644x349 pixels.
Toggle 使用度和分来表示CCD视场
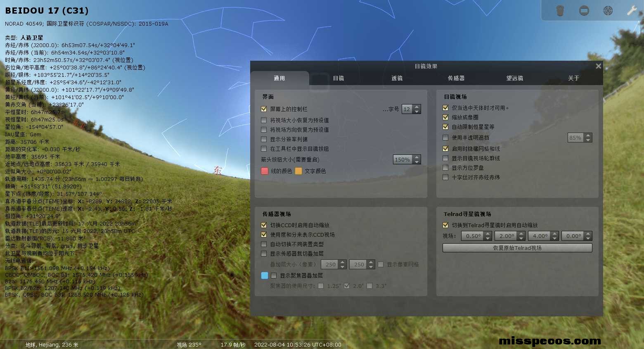[264, 235]
